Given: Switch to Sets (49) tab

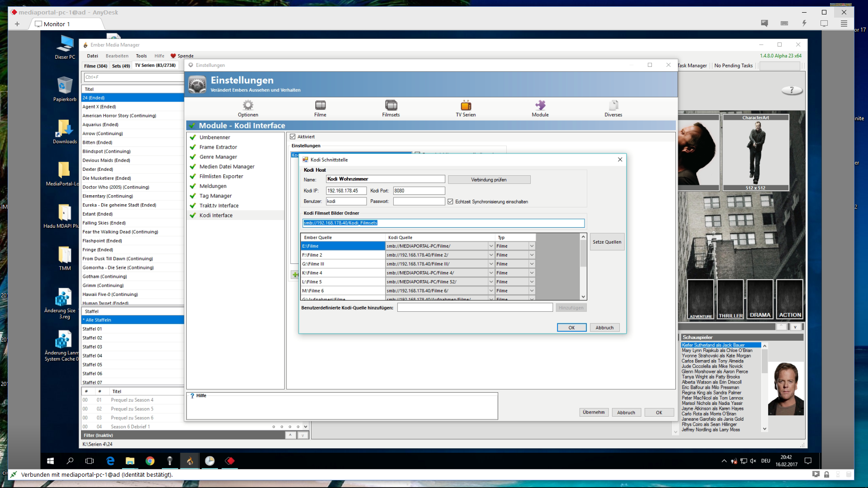Looking at the screenshot, I should (121, 66).
